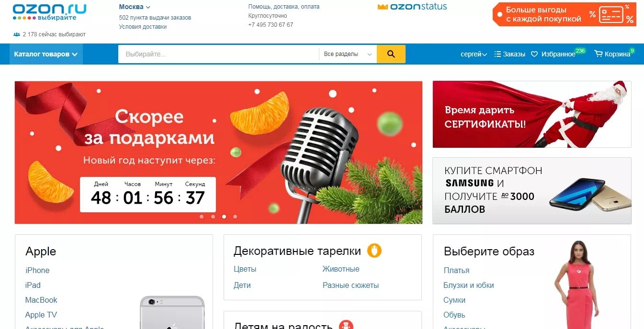The image size is (644, 329).
Task: Expand the Каталог товаров menu
Action: tap(46, 54)
